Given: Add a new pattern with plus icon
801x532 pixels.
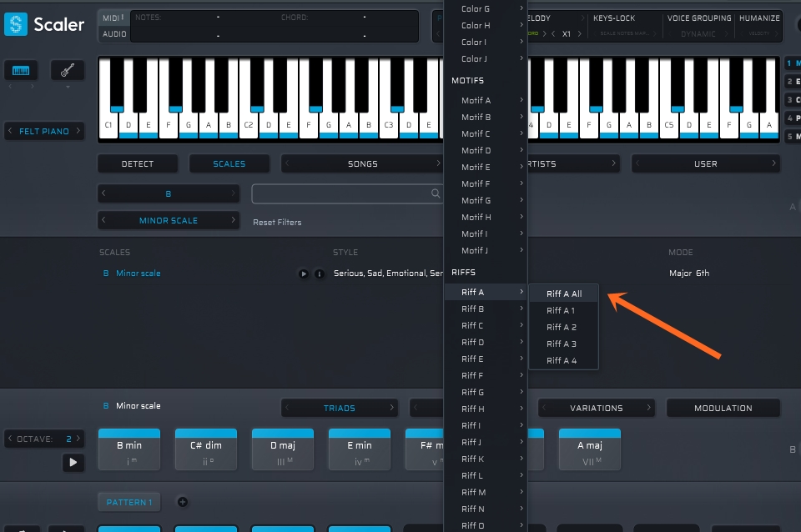Looking at the screenshot, I should (183, 502).
